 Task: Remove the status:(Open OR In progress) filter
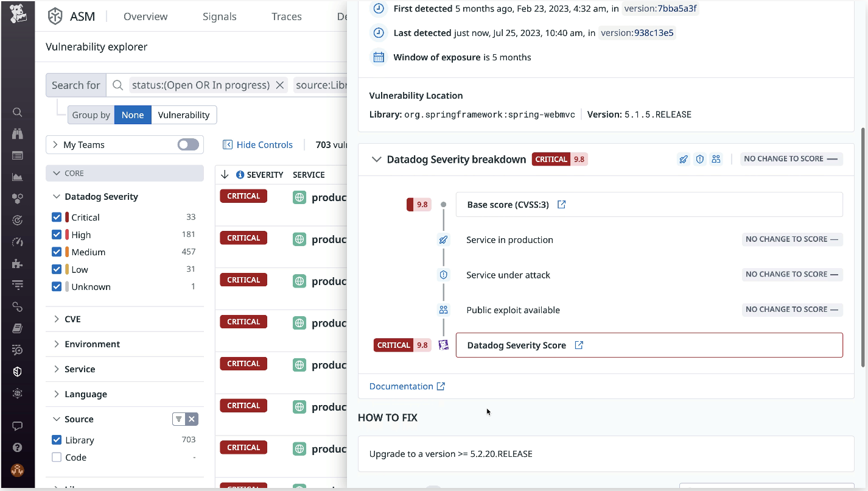pos(280,85)
